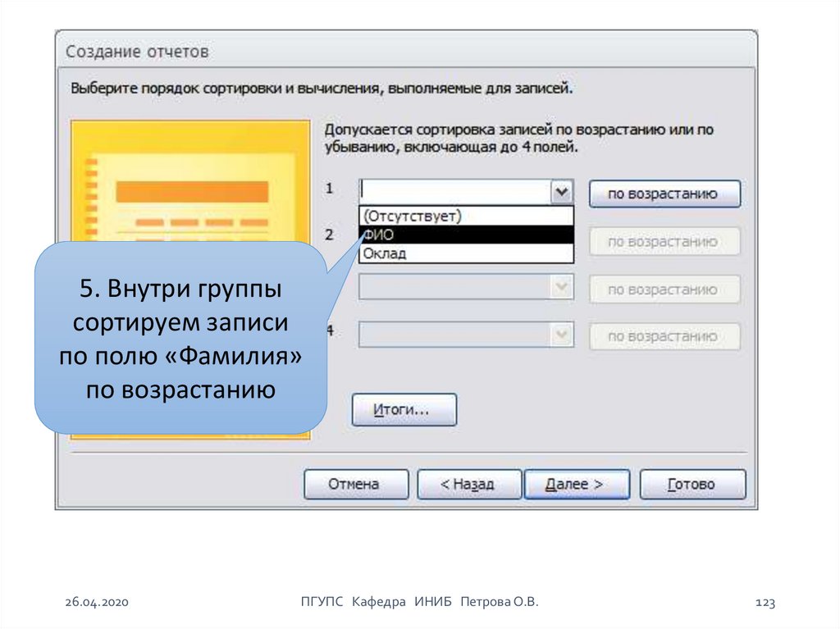Choose the "(Отсутствует)" option in the list
Screen dimensions: 840x629
(466, 216)
